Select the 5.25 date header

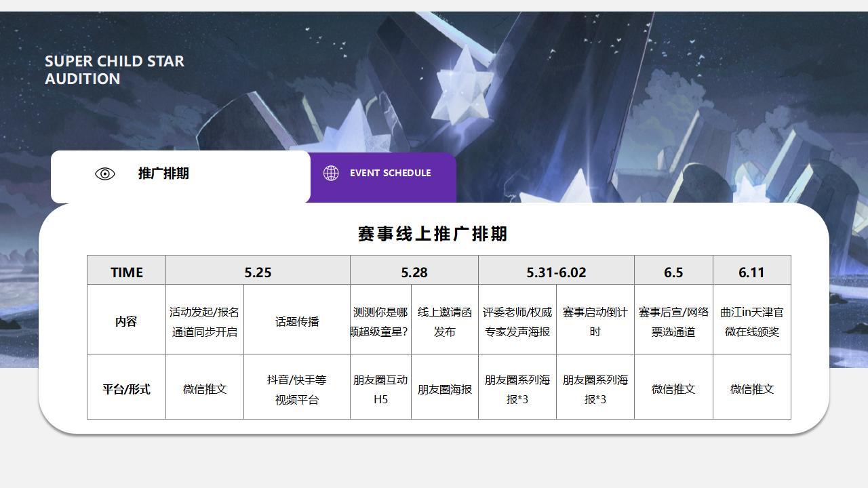click(258, 270)
